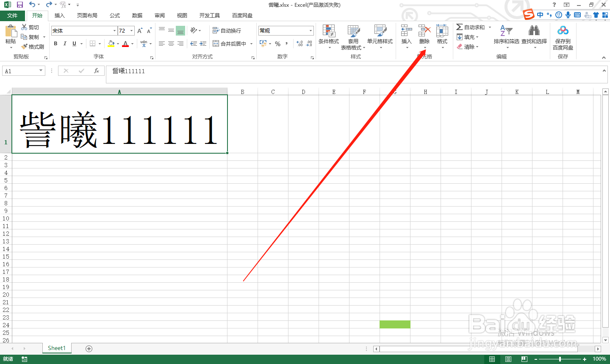The width and height of the screenshot is (610, 364).
Task: Switch to the Formulas (公式) tab
Action: [115, 15]
